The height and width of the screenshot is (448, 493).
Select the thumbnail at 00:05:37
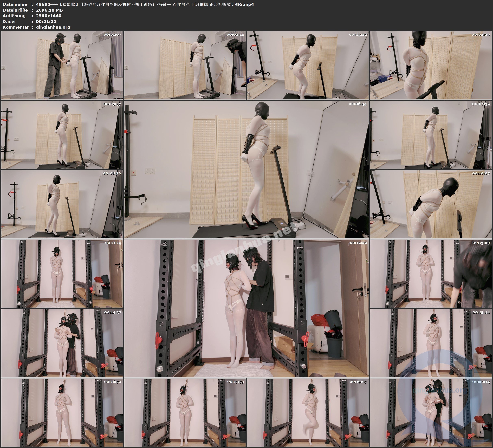point(62,135)
